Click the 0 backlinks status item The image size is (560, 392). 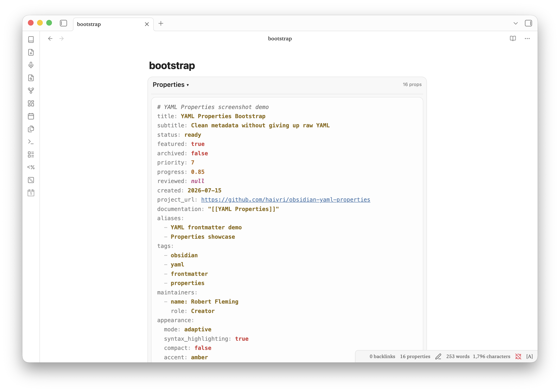pos(382,356)
